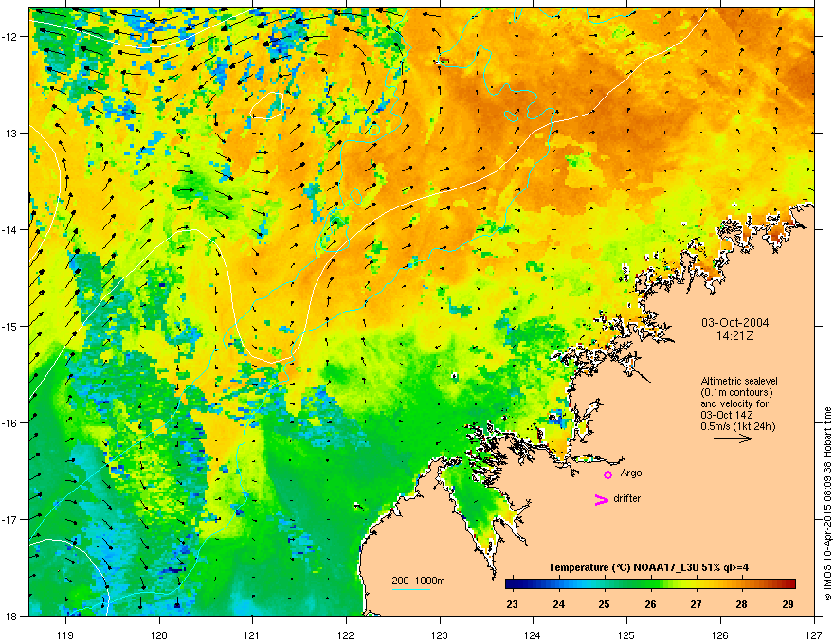The width and height of the screenshot is (834, 644).
Task: Click the latitude label -14
Action: [10, 230]
